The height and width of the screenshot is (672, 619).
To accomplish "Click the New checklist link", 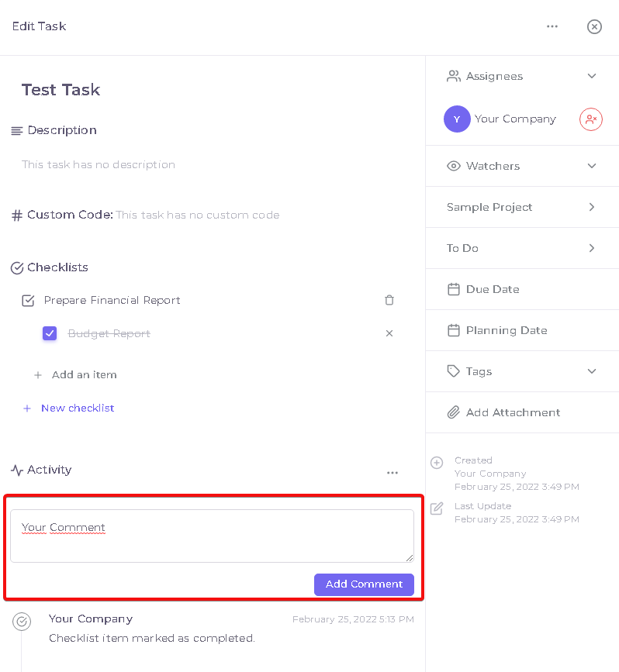I will pyautogui.click(x=78, y=408).
